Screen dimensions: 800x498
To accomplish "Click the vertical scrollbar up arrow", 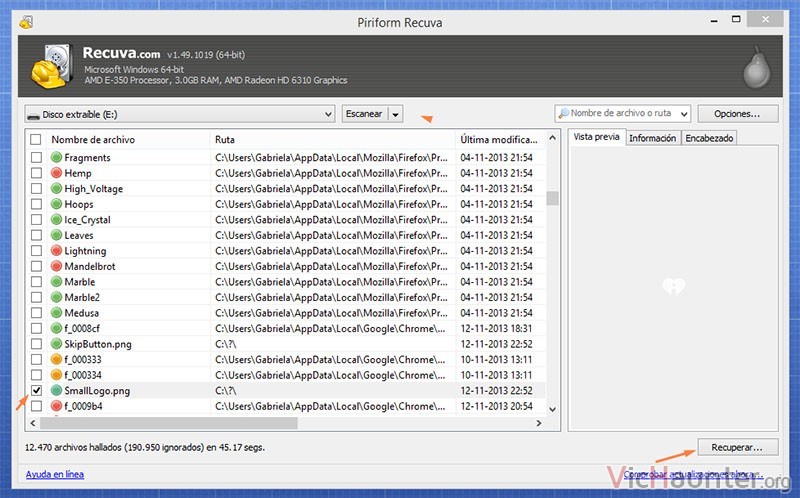I will [552, 138].
